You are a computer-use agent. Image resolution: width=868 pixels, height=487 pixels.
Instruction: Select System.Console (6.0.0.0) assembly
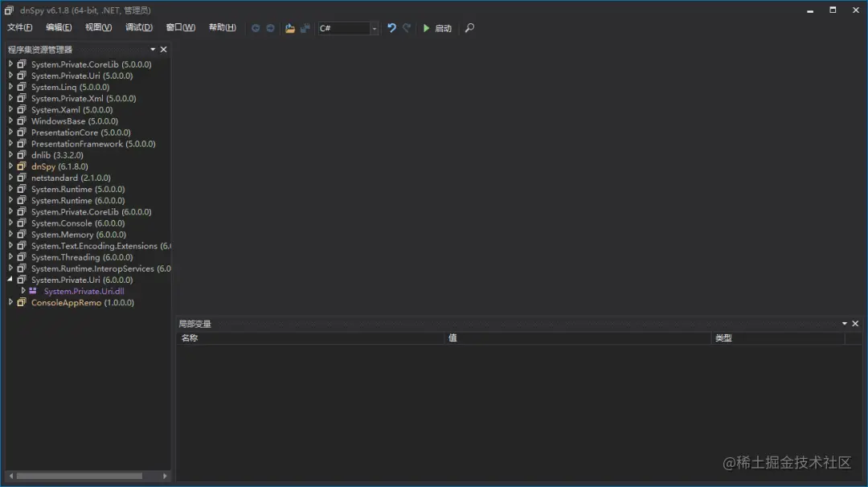click(78, 223)
